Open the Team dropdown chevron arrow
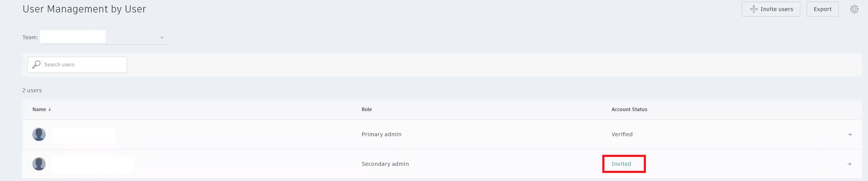The image size is (868, 181). [x=162, y=37]
